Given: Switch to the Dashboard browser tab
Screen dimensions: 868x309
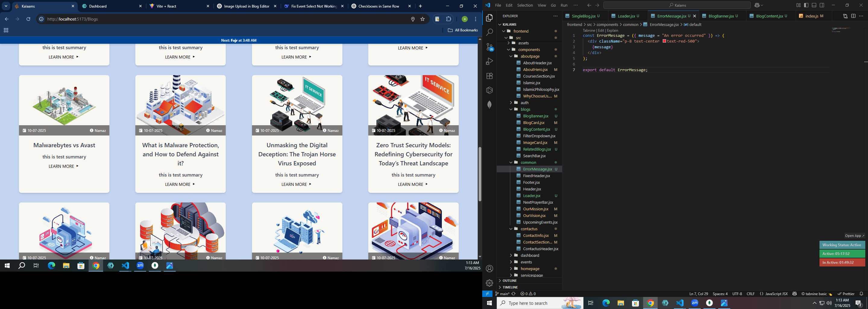Looking at the screenshot, I should click(x=112, y=6).
